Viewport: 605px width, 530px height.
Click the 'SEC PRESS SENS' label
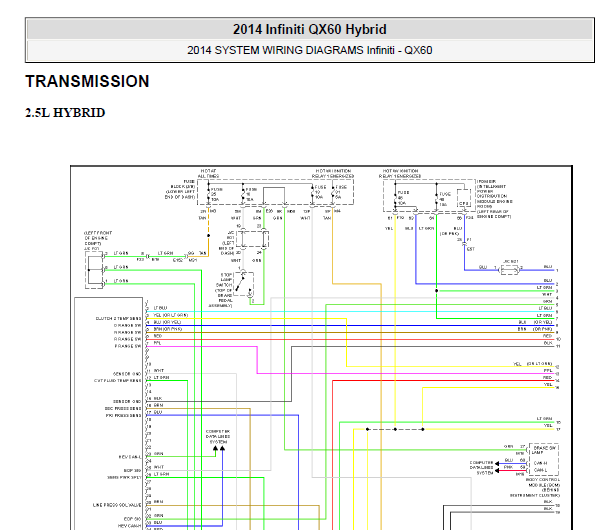coord(123,408)
